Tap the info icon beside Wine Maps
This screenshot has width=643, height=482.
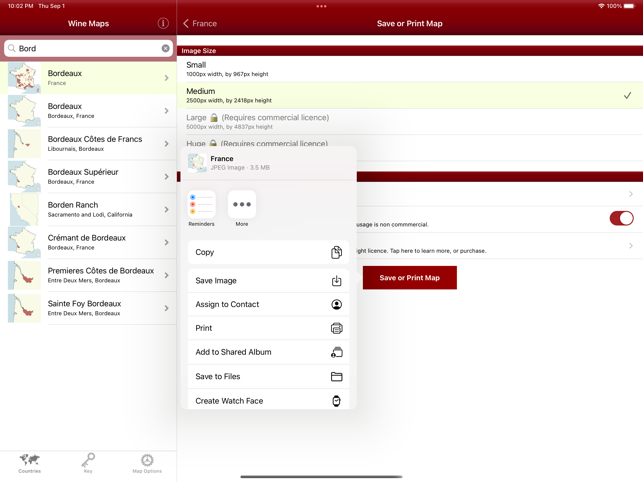click(x=163, y=23)
